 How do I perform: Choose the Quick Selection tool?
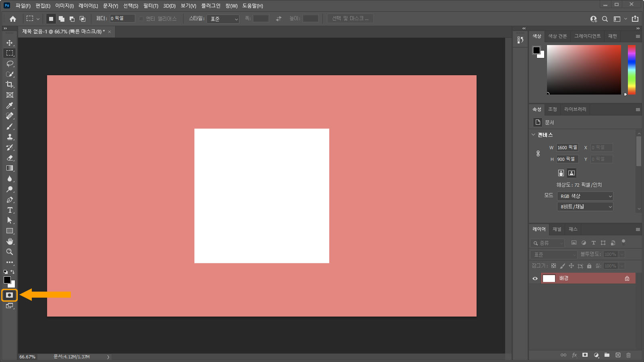coord(10,74)
